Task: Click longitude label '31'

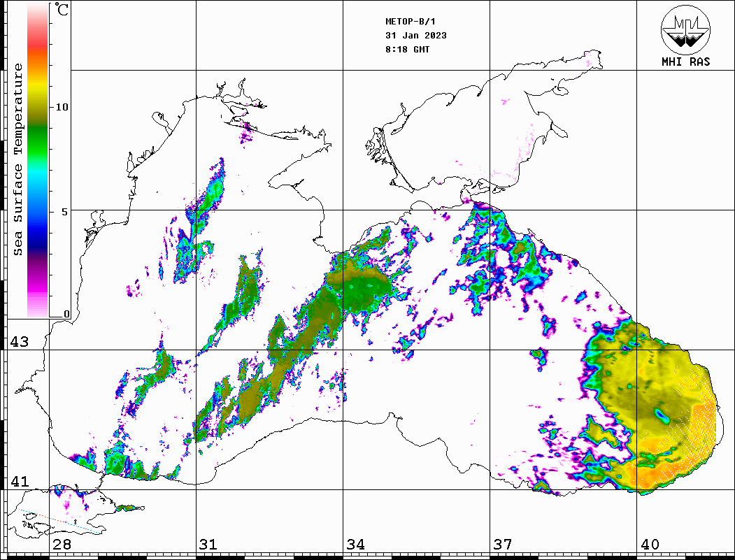Action: [x=208, y=545]
